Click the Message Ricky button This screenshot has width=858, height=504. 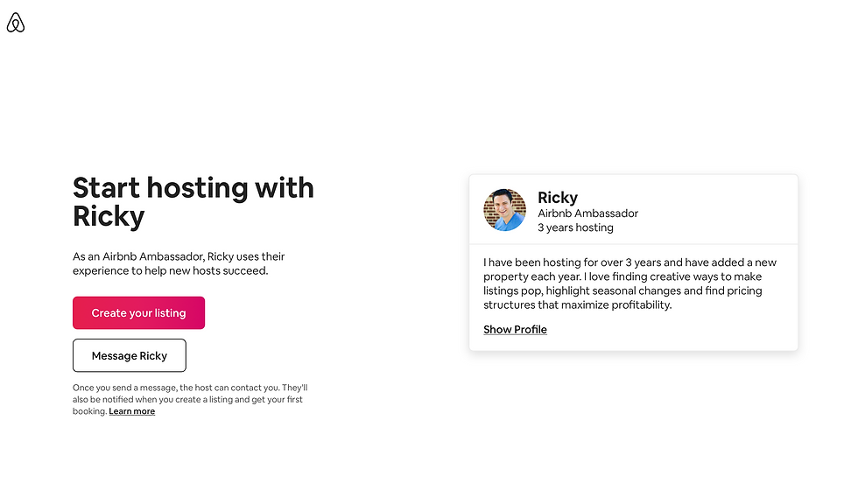click(x=130, y=355)
